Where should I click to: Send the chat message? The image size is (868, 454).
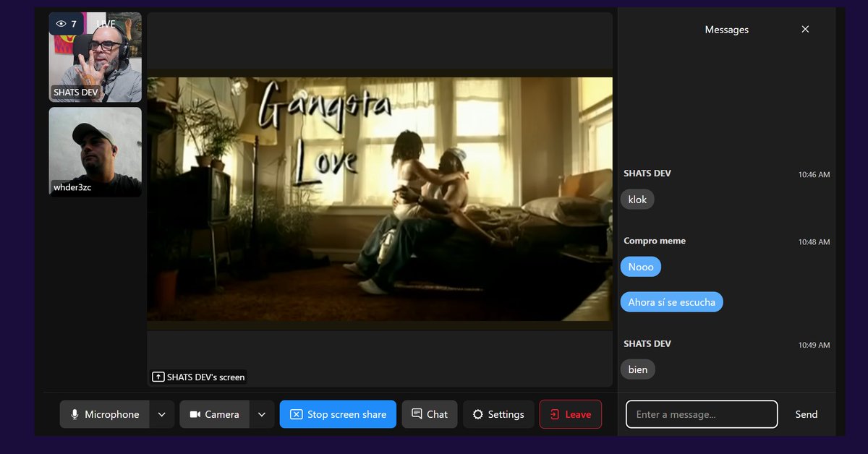(x=807, y=414)
